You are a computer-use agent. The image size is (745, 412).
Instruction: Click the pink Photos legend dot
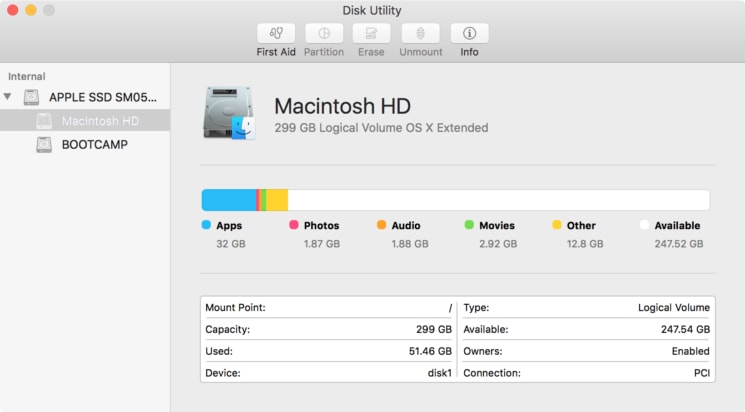(294, 226)
